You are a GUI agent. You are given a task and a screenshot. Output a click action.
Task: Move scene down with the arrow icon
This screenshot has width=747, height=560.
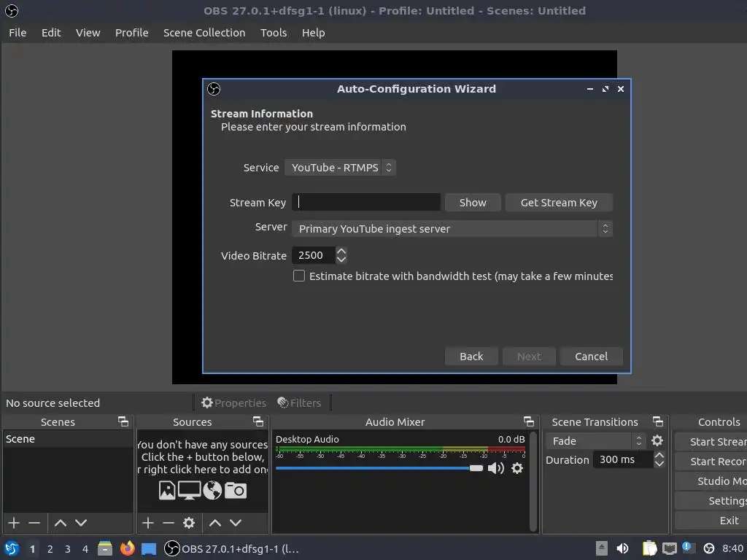click(x=81, y=523)
